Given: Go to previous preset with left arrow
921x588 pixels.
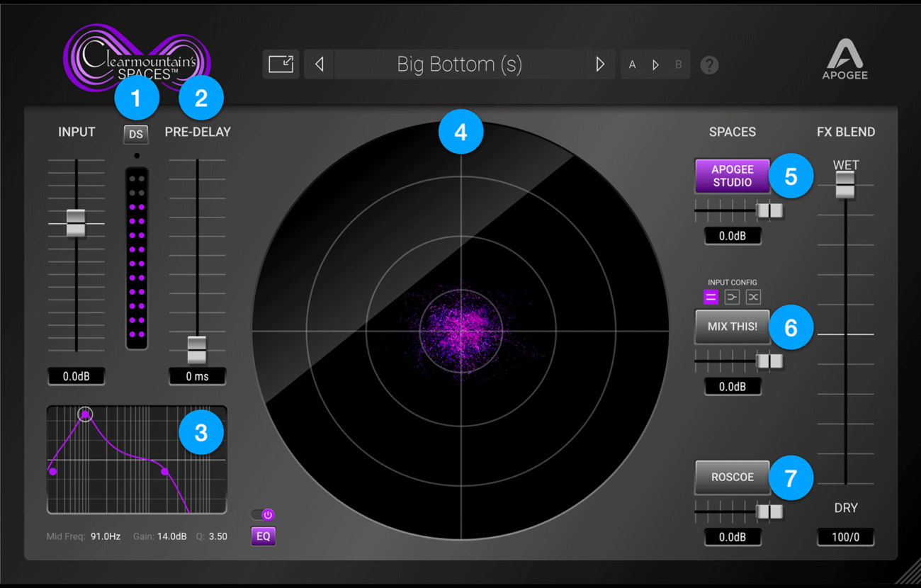Looking at the screenshot, I should pyautogui.click(x=320, y=64).
